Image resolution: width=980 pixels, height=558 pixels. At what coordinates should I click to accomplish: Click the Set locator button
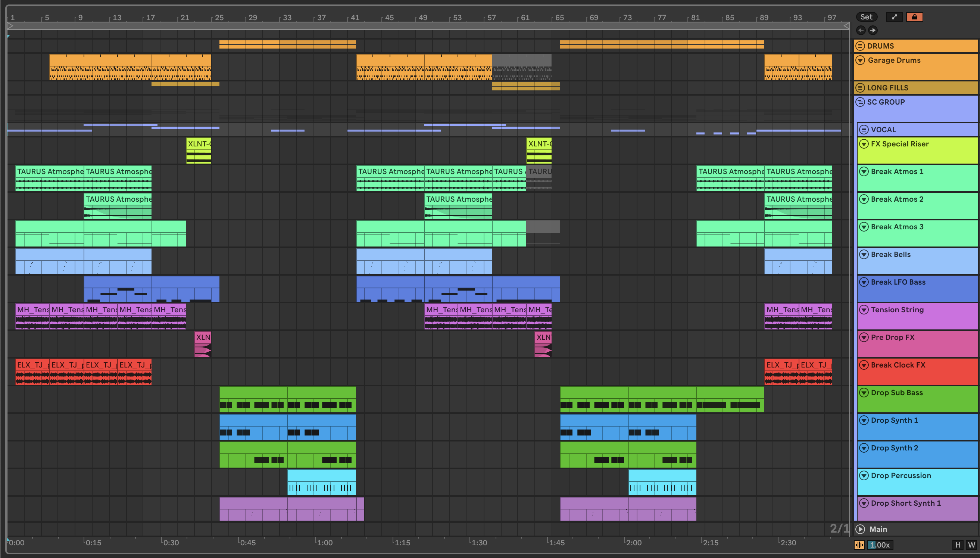pyautogui.click(x=866, y=17)
